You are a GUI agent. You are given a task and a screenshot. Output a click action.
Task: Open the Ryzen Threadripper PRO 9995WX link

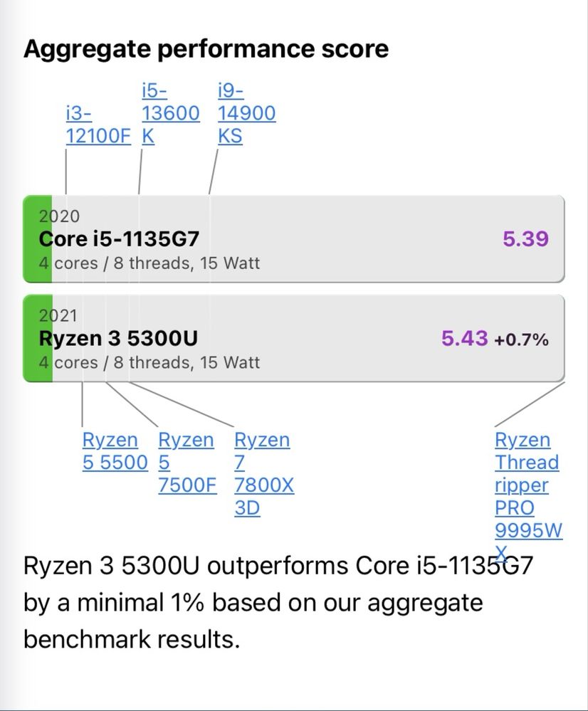529,496
